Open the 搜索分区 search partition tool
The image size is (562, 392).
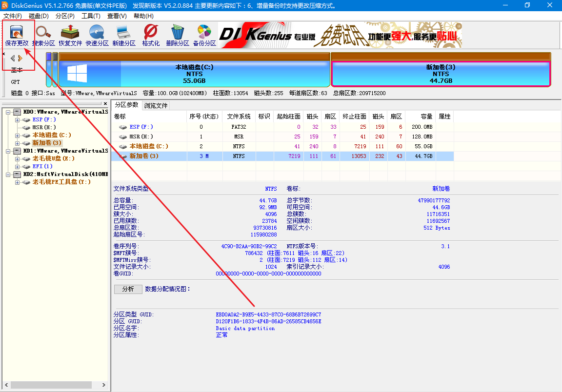[x=43, y=35]
